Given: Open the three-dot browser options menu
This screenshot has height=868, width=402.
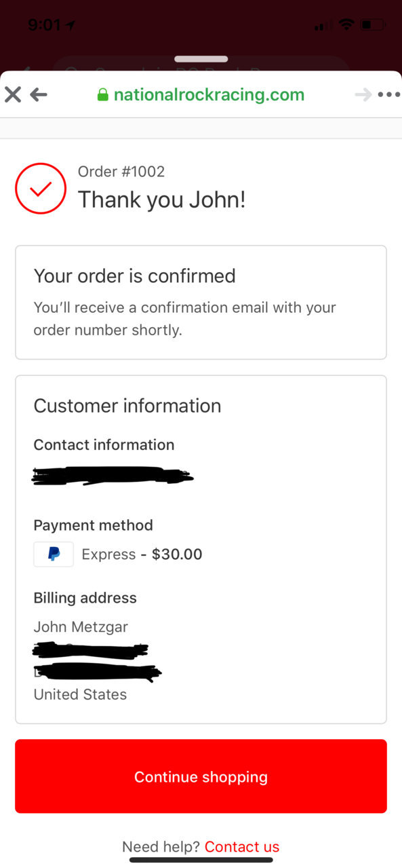Looking at the screenshot, I should [389, 94].
